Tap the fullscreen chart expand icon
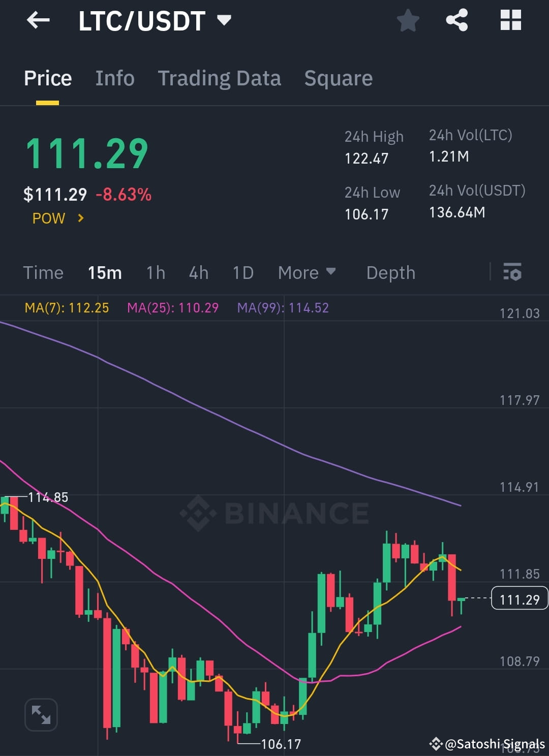This screenshot has height=756, width=549. [x=41, y=714]
